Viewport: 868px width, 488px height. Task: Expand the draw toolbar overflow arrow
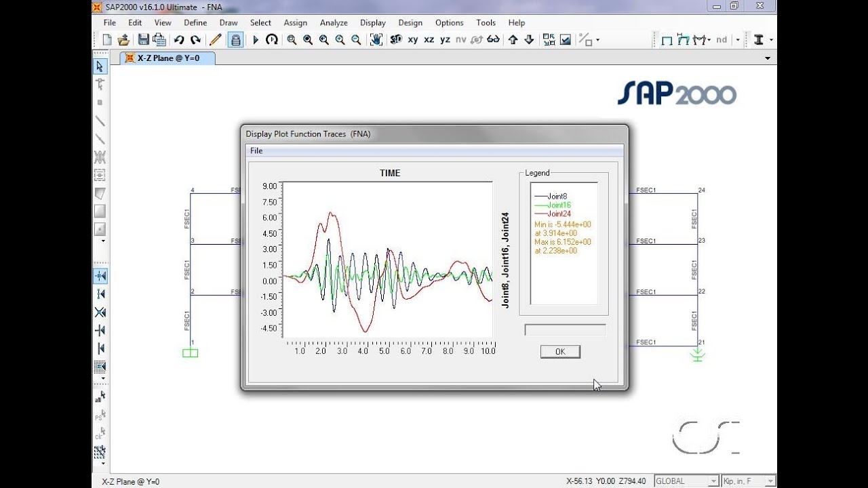[103, 241]
